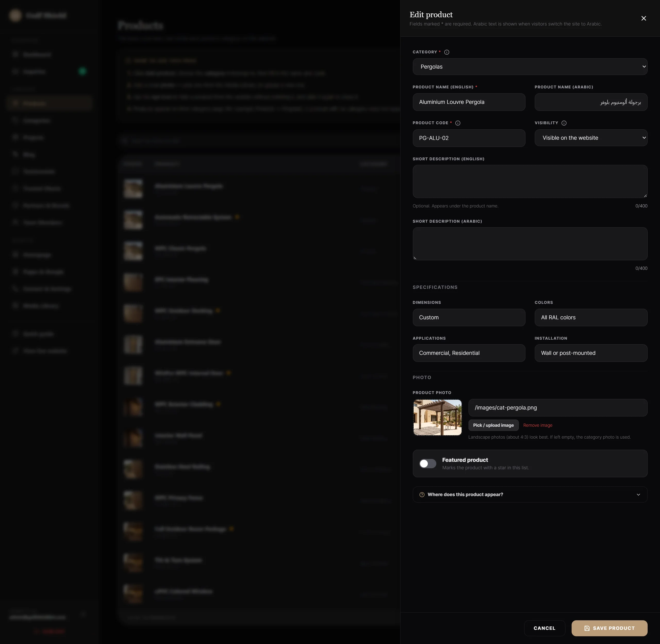Focus the Colors field with All RAL colors
Image resolution: width=660 pixels, height=644 pixels.
point(591,317)
